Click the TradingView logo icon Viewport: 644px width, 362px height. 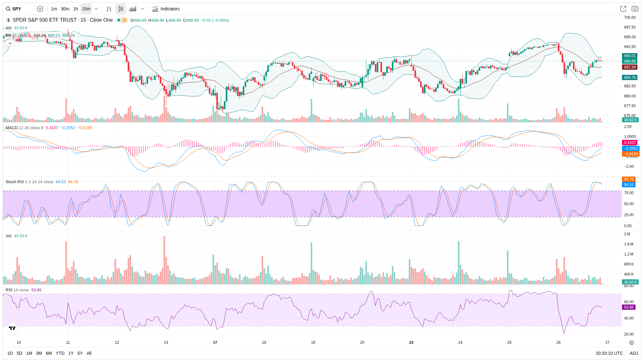pos(12,328)
